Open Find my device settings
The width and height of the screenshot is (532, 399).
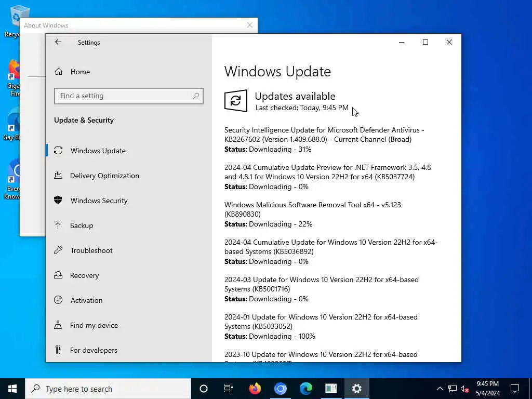tap(94, 325)
